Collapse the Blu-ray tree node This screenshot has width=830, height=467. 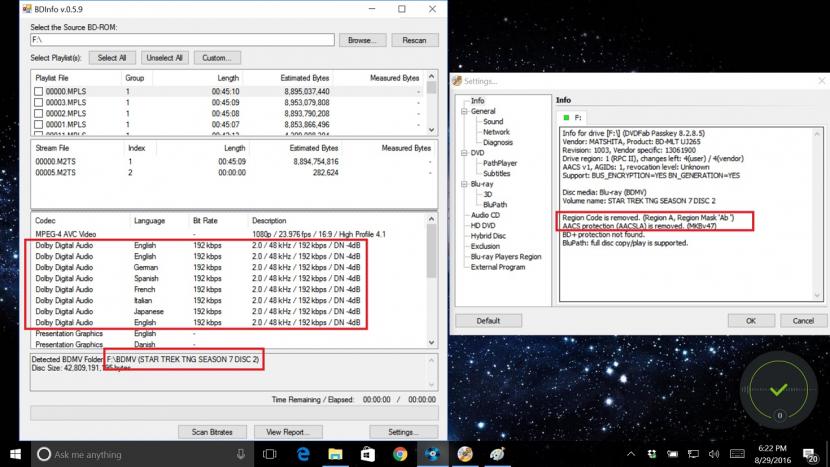pyautogui.click(x=462, y=184)
